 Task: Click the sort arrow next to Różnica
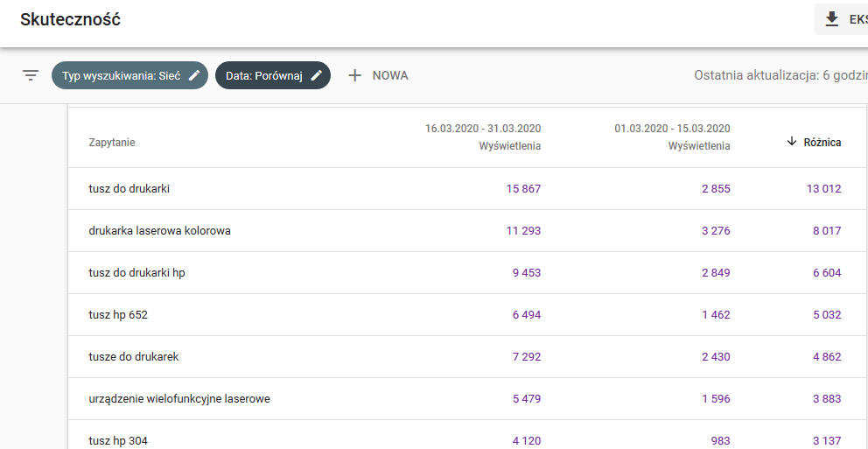click(792, 142)
